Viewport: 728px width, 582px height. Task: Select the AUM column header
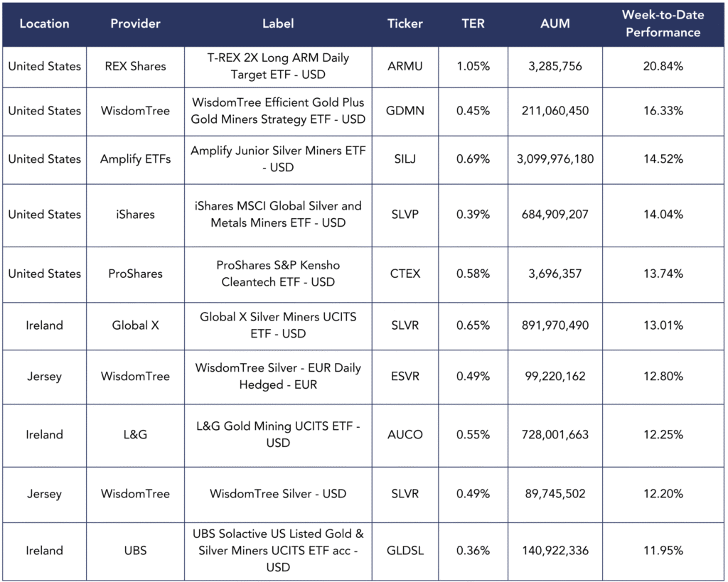(x=555, y=23)
